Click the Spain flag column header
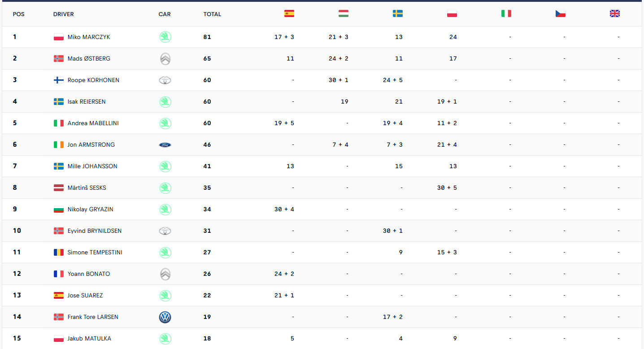Screen dimensions: 644x349 coord(289,14)
